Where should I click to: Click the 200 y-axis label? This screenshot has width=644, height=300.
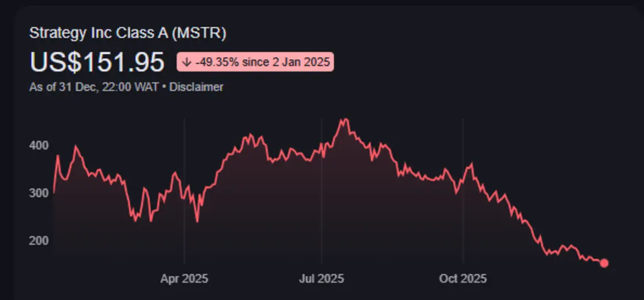pyautogui.click(x=39, y=240)
